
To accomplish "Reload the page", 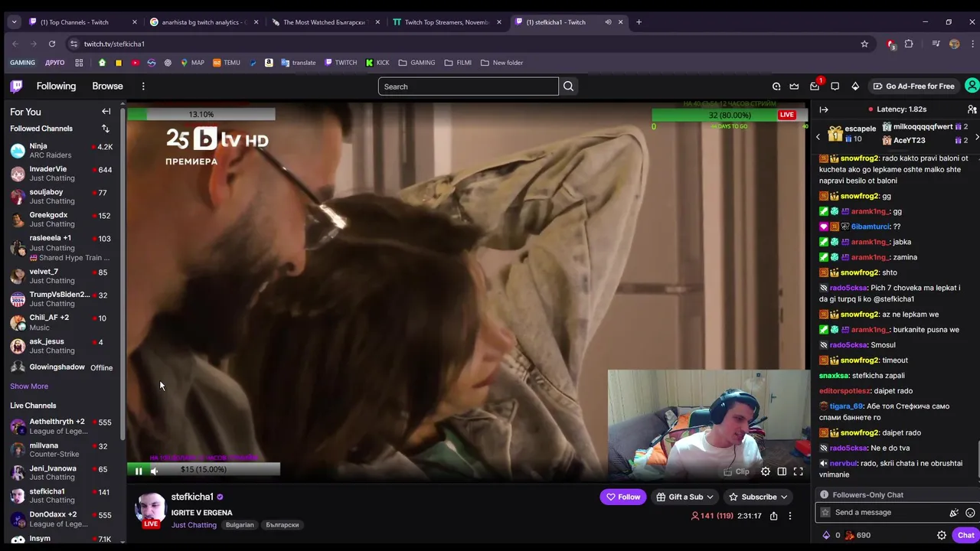I will (51, 44).
